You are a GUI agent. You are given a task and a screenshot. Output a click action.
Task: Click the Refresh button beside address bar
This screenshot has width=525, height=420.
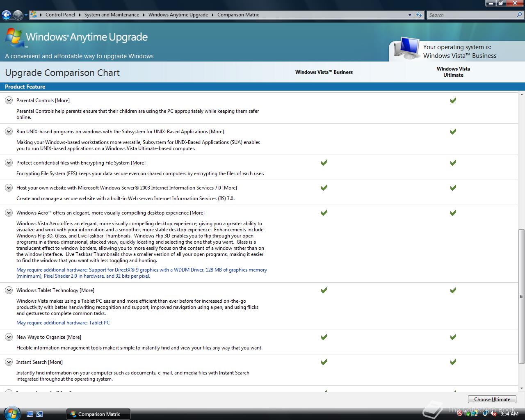(419, 15)
